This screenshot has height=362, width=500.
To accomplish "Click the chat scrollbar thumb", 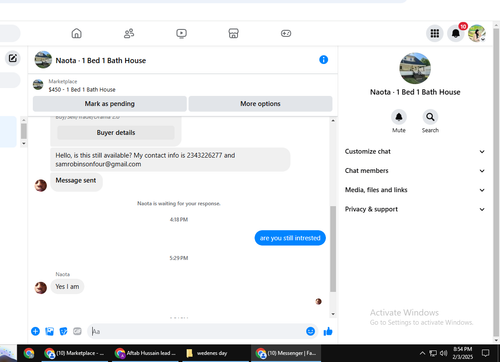I will (x=333, y=249).
